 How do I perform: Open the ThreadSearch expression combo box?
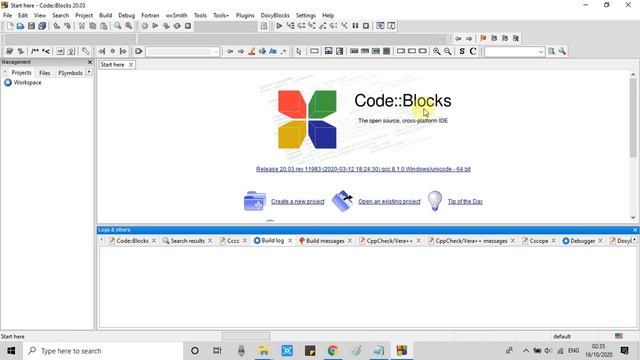(x=514, y=52)
